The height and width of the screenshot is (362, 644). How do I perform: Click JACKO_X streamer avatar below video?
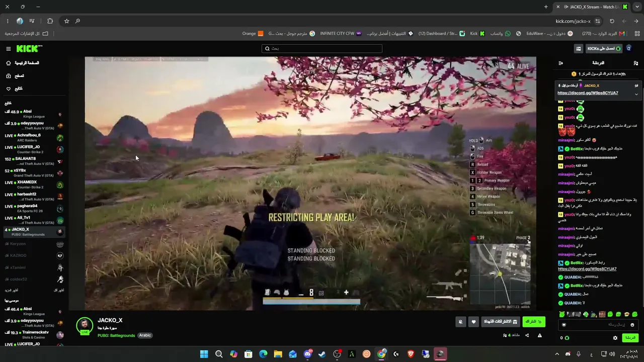click(x=85, y=326)
